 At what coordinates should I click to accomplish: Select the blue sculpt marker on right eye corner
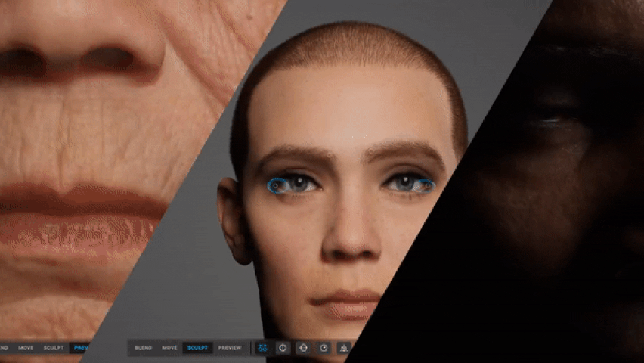tap(426, 186)
